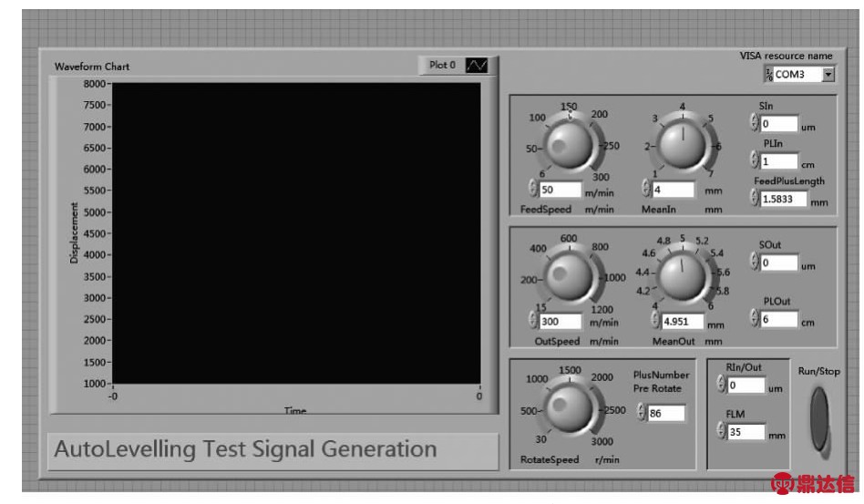
Task: Click the OutSpeed knob dial
Action: click(x=569, y=276)
